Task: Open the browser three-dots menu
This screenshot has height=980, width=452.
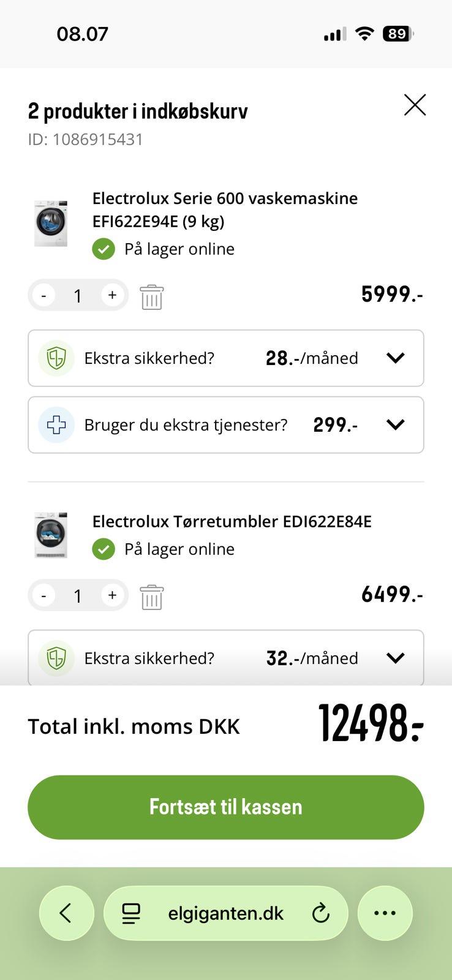Action: [x=385, y=913]
